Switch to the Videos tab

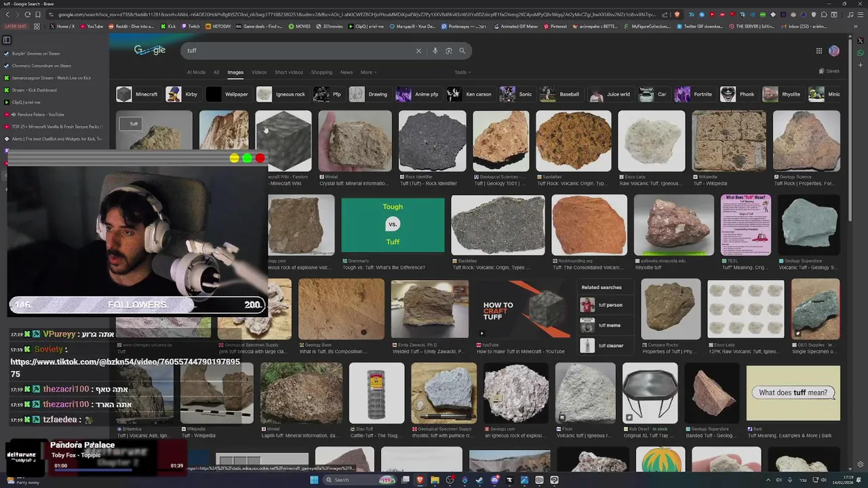click(x=259, y=73)
